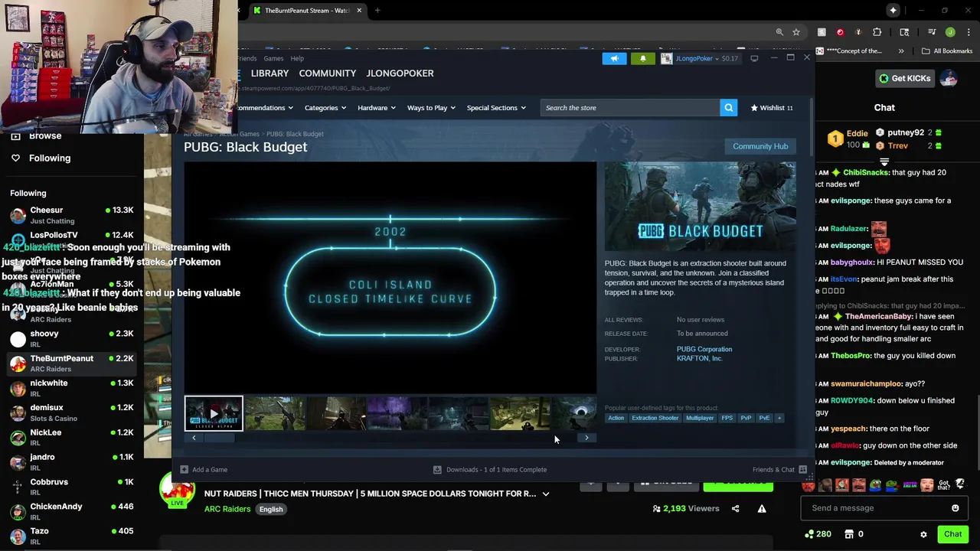Open a new Chrome tab
This screenshot has height=551, width=980.
(377, 11)
